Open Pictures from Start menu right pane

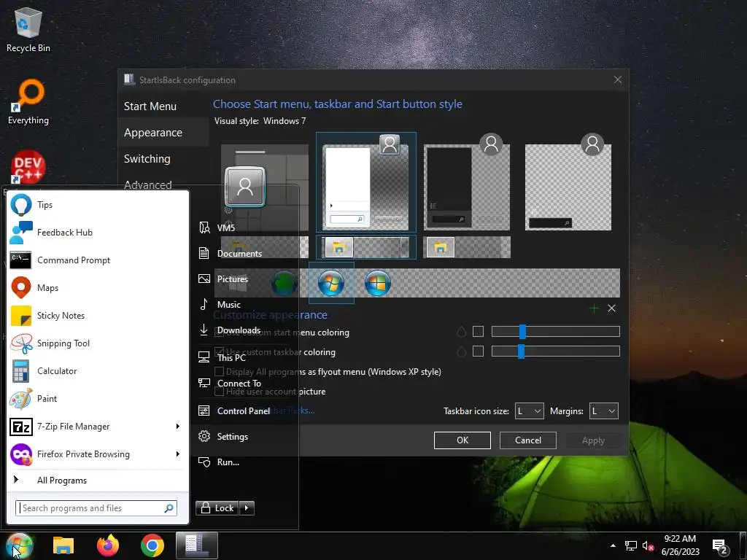point(233,279)
